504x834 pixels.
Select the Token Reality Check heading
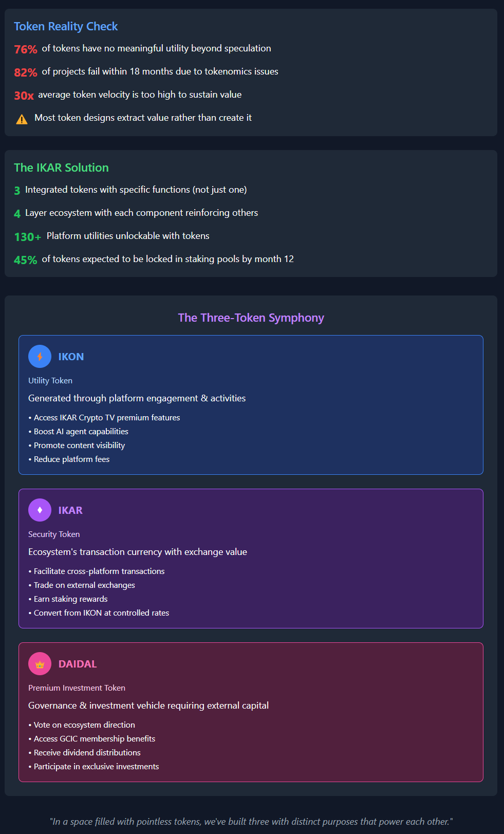66,27
